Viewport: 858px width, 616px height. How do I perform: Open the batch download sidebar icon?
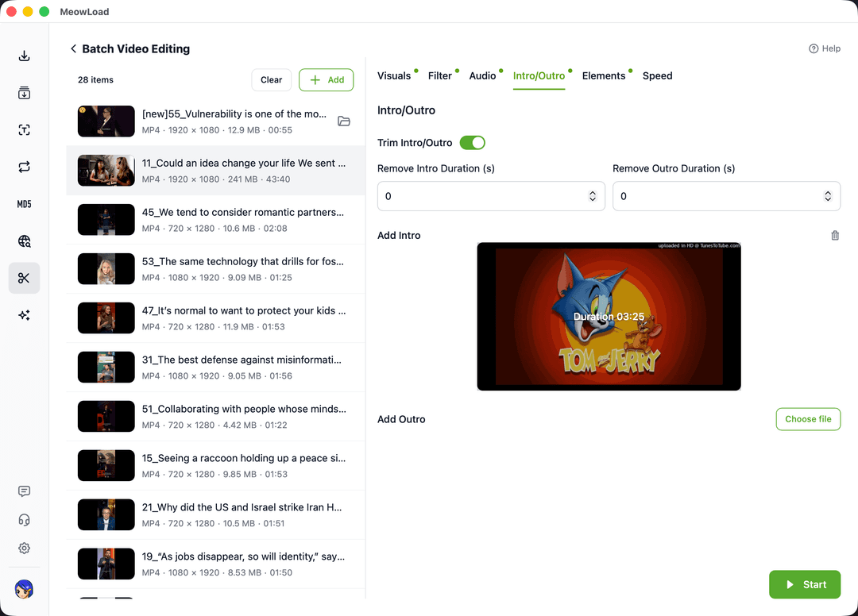click(x=24, y=93)
